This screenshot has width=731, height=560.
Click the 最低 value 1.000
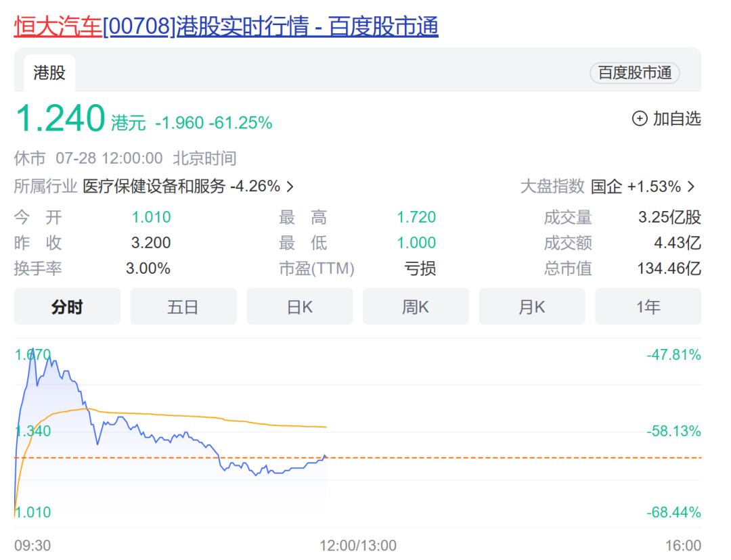[x=416, y=243]
